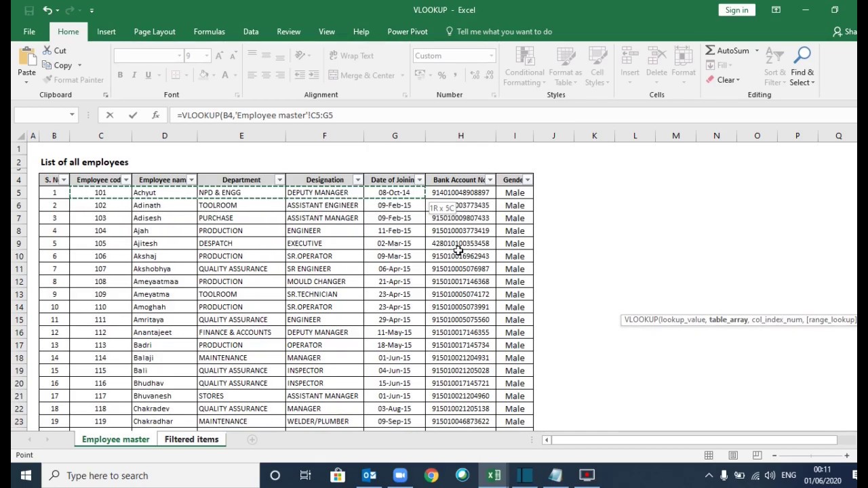Open the Font Size dropdown
The height and width of the screenshot is (488, 868).
207,56
